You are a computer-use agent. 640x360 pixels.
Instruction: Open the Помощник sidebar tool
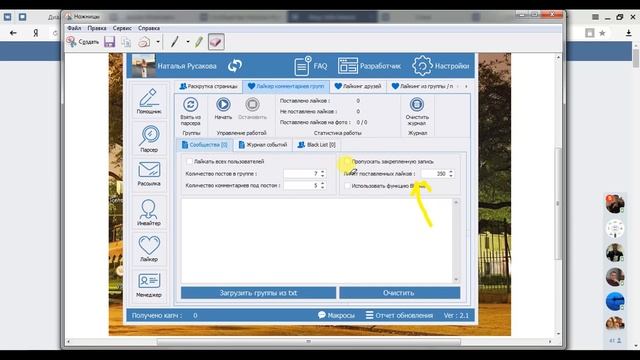click(x=149, y=101)
